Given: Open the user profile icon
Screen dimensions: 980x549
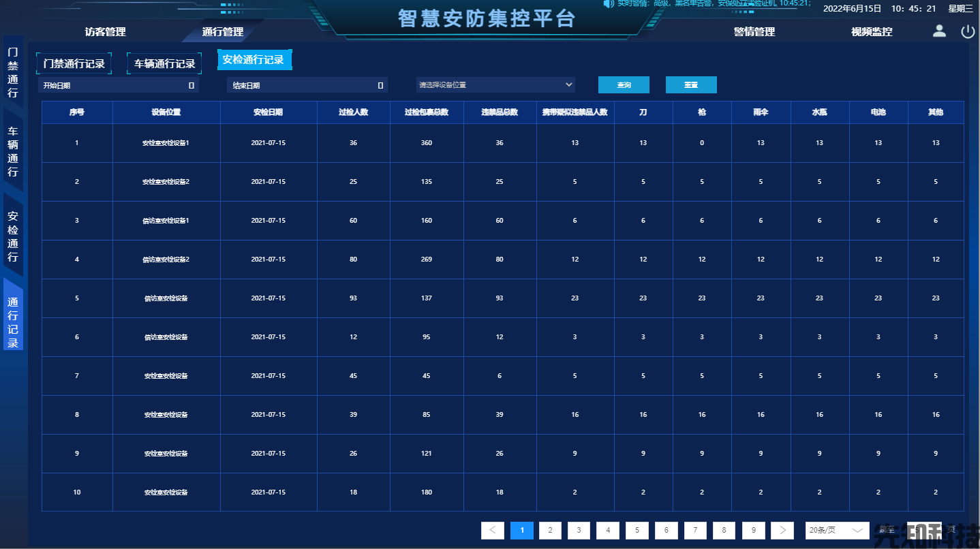Looking at the screenshot, I should [939, 31].
